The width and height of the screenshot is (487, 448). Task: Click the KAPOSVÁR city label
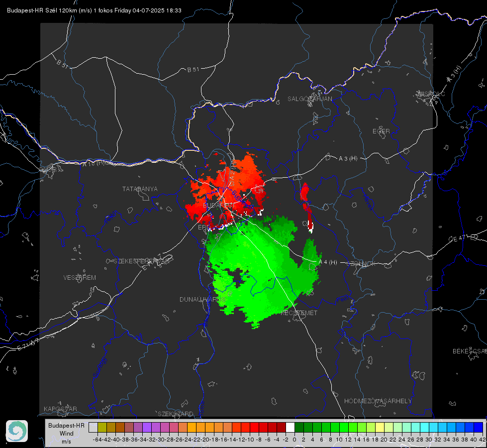tap(60, 409)
